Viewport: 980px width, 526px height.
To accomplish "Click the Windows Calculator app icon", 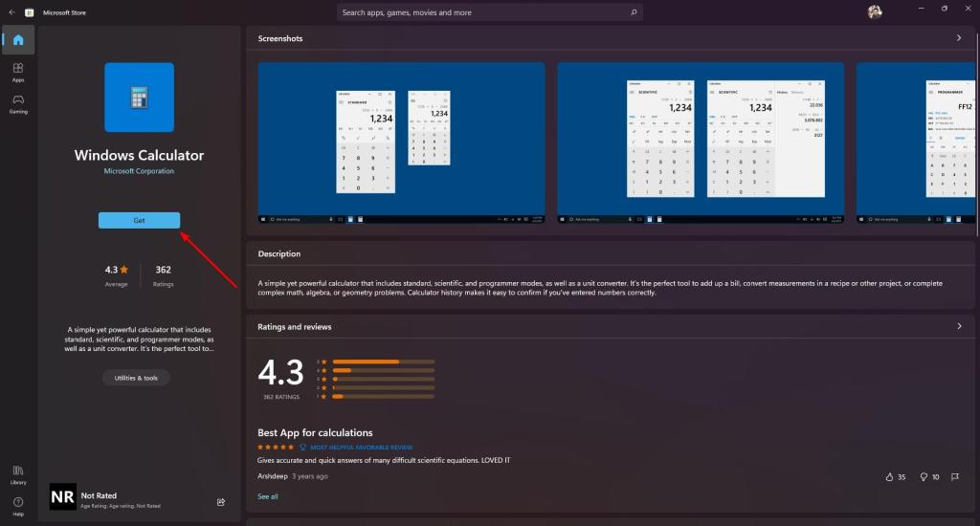I will click(140, 98).
